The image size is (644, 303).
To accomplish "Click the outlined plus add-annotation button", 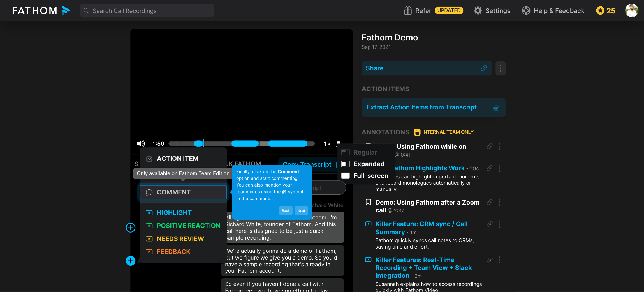I will (x=131, y=228).
